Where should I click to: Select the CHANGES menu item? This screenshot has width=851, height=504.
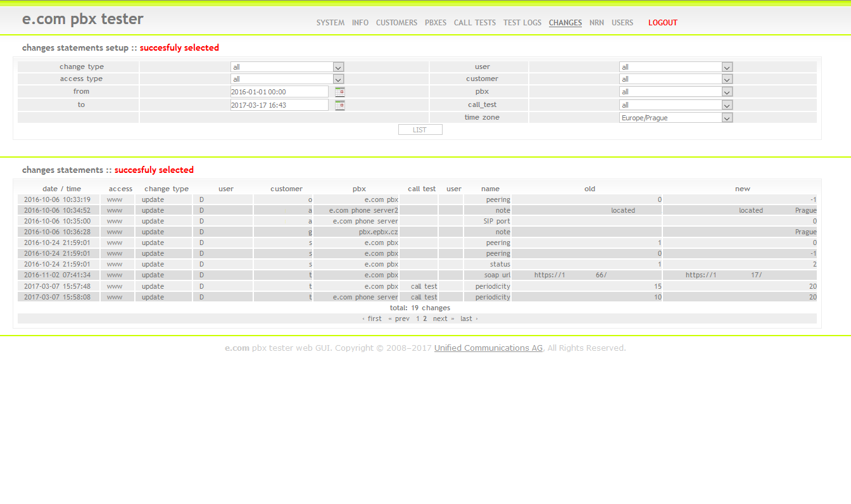click(565, 23)
